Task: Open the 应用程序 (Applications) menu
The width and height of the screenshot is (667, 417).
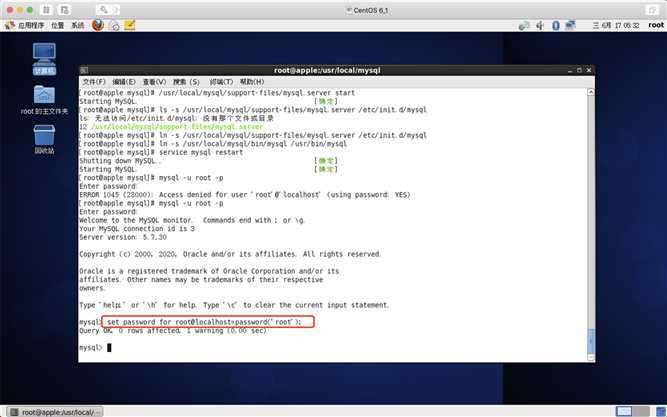Action: click(31, 26)
